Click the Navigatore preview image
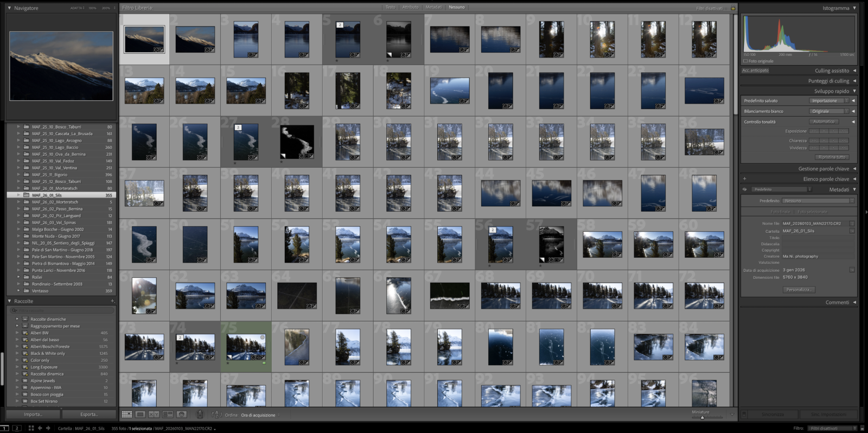 (x=61, y=66)
